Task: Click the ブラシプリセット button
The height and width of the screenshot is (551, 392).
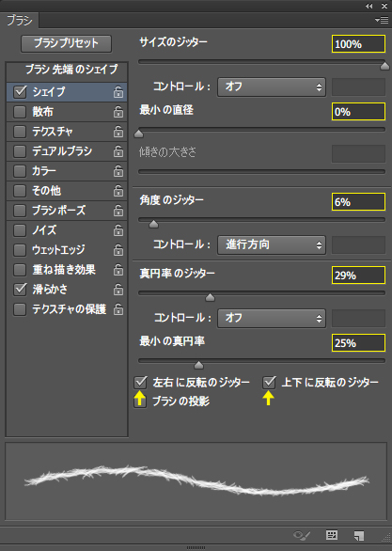Action: click(67, 43)
